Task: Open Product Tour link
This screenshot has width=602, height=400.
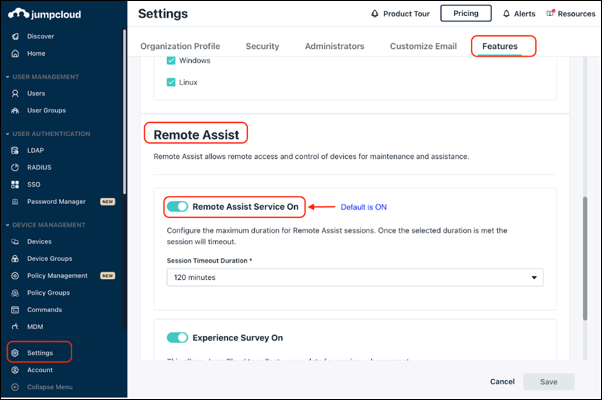Action: coord(406,14)
